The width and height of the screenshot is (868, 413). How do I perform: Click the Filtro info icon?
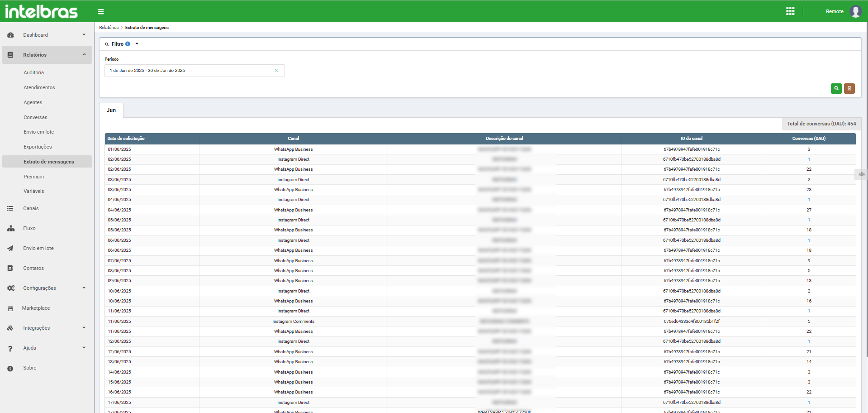pos(128,44)
